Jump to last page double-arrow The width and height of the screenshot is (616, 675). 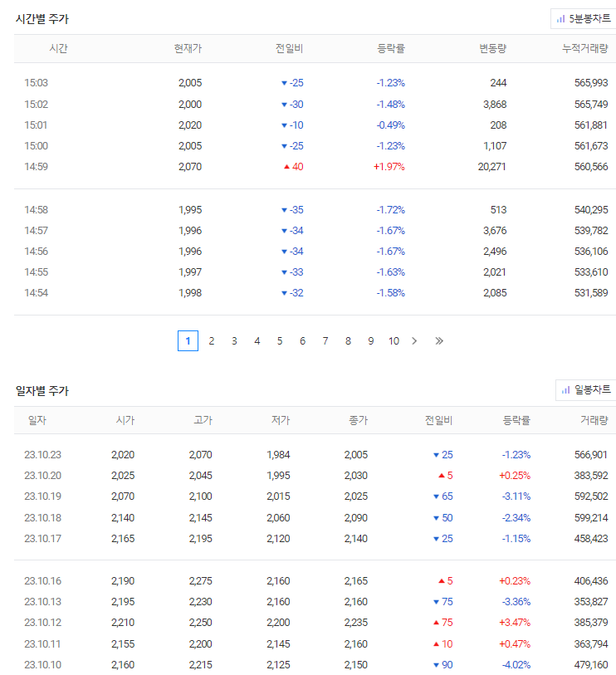point(438,341)
